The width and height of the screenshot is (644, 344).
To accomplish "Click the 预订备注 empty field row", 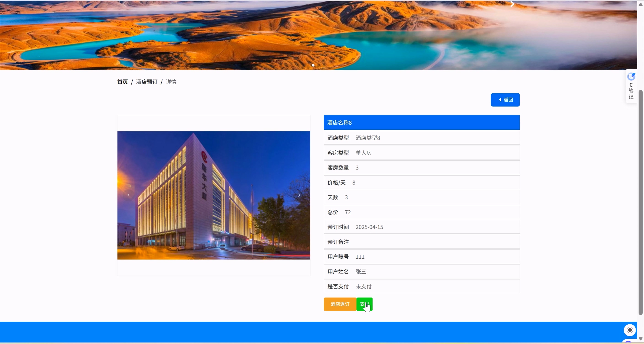I will click(421, 242).
